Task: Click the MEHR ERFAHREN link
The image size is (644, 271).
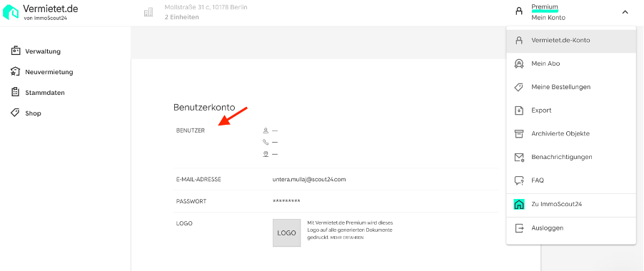Action: click(347, 237)
